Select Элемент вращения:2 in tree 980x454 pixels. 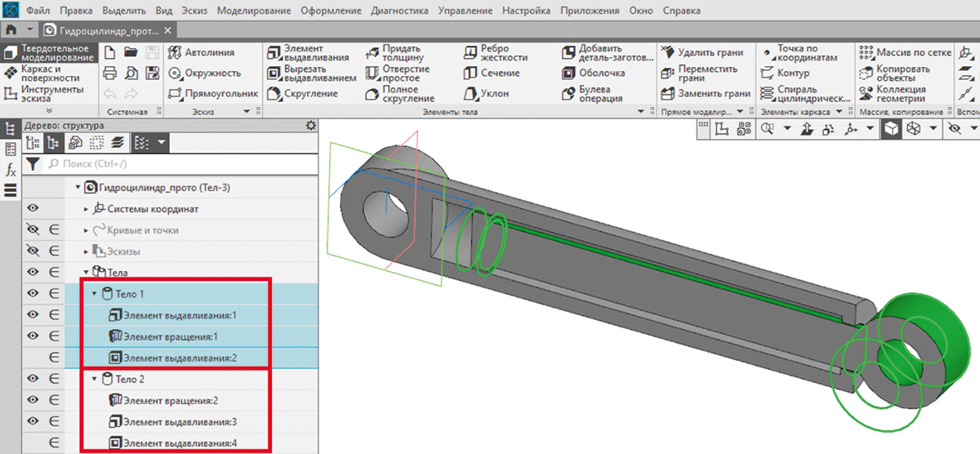tap(170, 400)
